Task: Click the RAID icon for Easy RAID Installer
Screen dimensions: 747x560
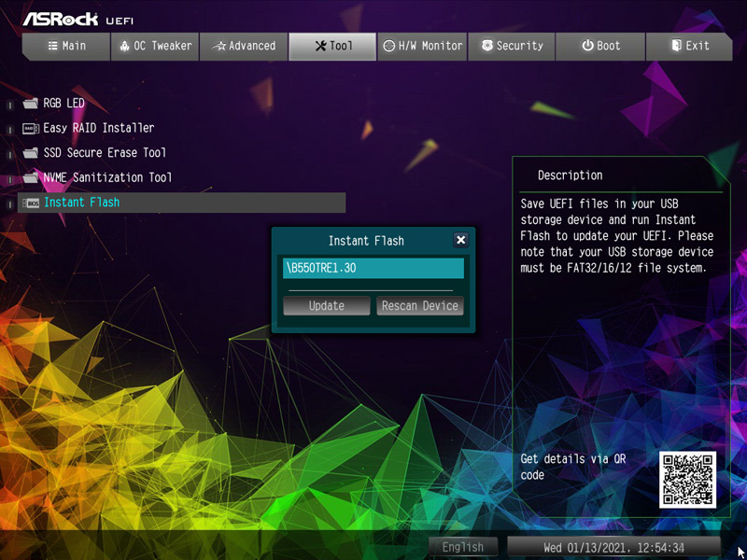Action: click(x=31, y=128)
